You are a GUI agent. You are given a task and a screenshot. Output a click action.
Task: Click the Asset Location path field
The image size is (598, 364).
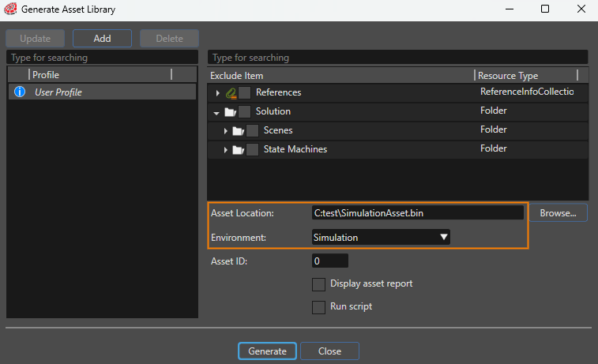tap(418, 213)
